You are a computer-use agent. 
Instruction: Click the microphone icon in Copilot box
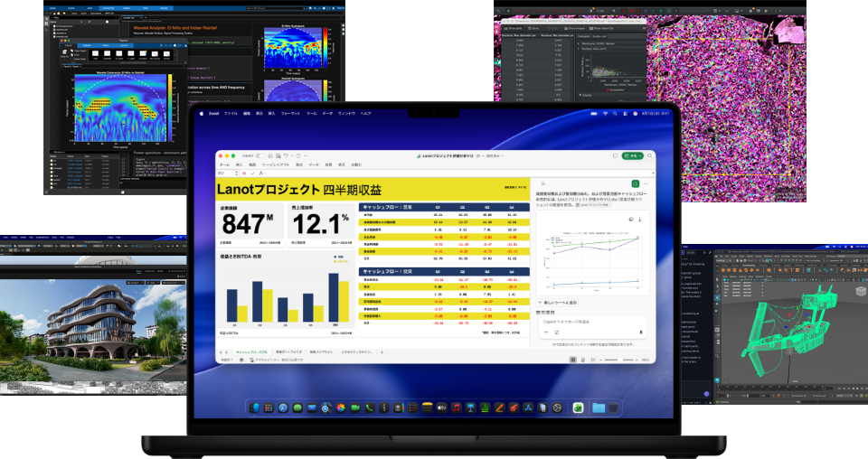[x=640, y=332]
